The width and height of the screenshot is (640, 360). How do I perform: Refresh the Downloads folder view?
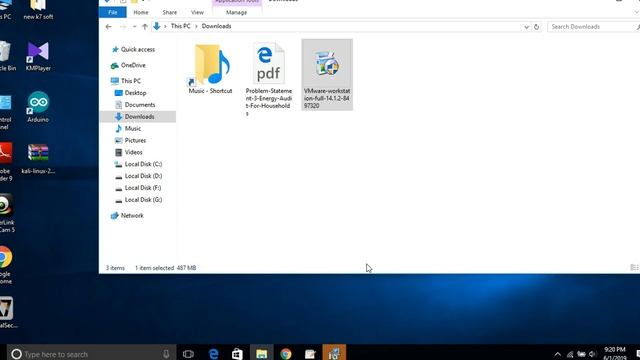click(x=536, y=27)
